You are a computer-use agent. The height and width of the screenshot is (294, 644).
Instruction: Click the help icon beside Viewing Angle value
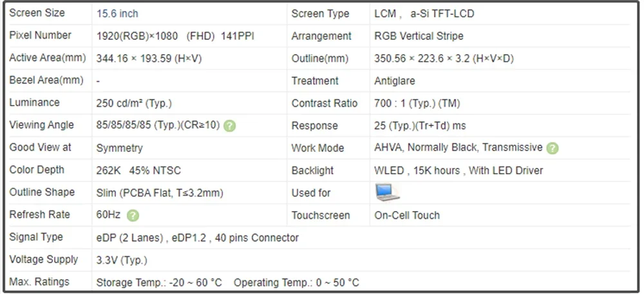point(230,125)
